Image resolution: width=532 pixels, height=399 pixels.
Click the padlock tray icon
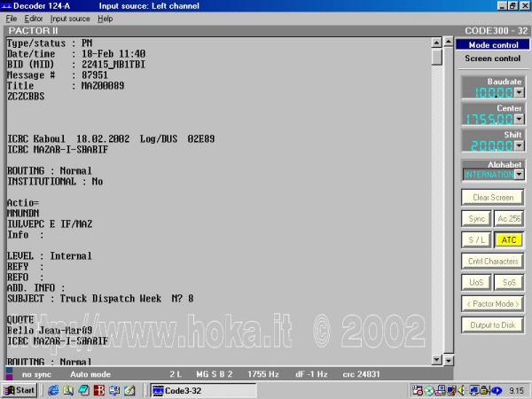[486, 391]
